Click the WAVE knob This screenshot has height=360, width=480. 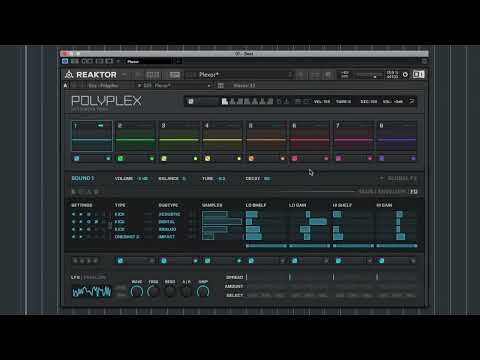point(137,292)
